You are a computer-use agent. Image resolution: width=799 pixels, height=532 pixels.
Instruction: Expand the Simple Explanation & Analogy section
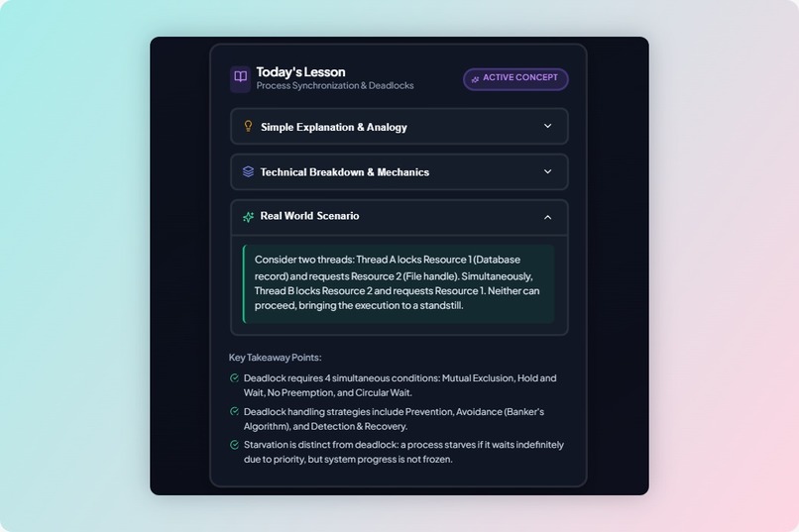(x=399, y=126)
